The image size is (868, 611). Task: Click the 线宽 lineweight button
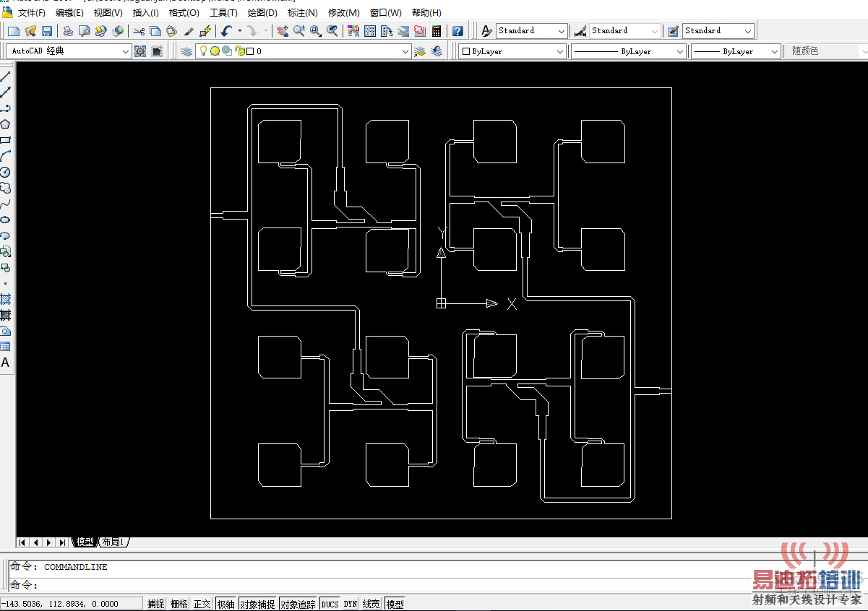pos(371,604)
